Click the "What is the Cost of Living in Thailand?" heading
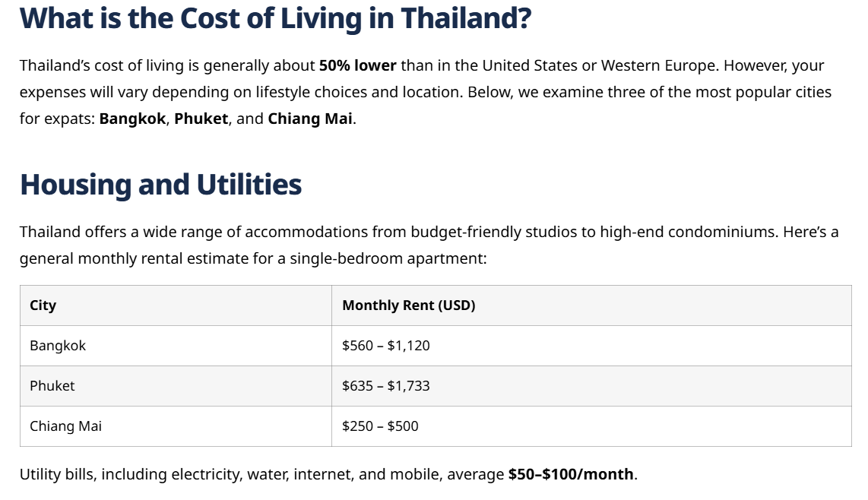The height and width of the screenshot is (500, 868). tap(275, 18)
